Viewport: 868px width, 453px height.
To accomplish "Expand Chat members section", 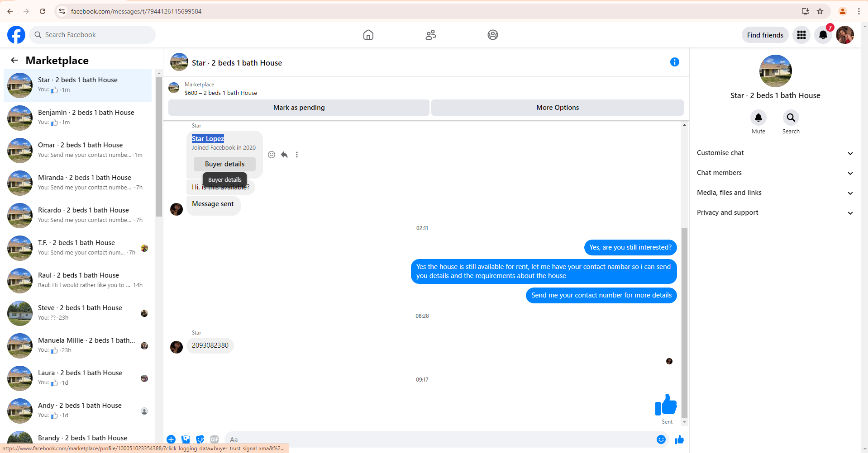I will (775, 173).
